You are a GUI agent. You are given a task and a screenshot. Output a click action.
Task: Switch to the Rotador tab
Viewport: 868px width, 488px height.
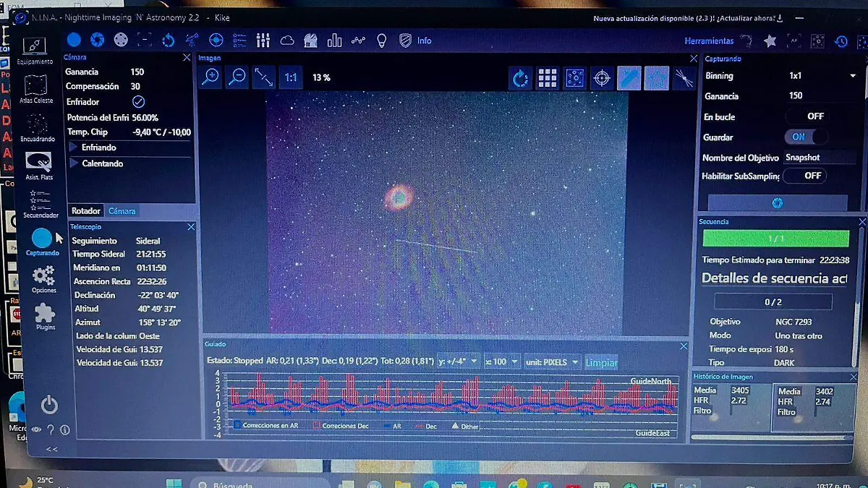(x=85, y=210)
